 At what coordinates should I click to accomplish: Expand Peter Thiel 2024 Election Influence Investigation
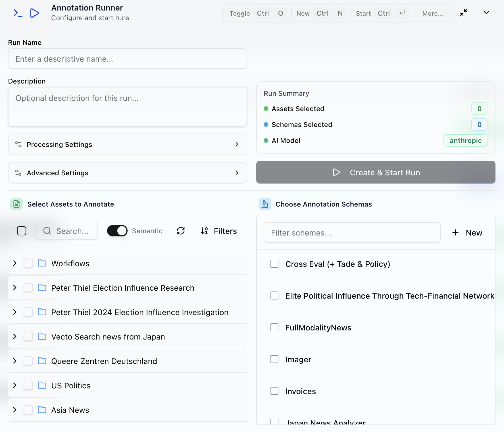tap(15, 312)
